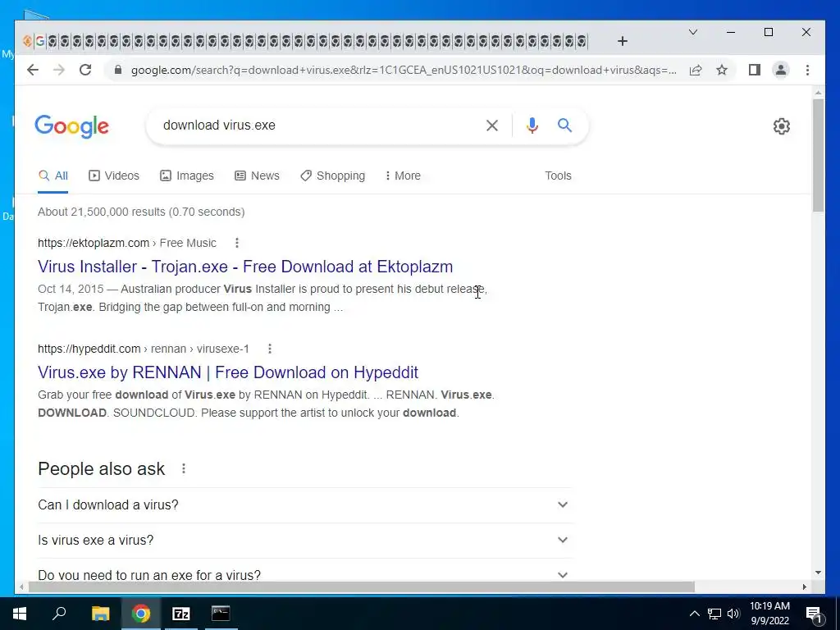
Task: Open Command Prompt from the taskbar
Action: tap(221, 614)
